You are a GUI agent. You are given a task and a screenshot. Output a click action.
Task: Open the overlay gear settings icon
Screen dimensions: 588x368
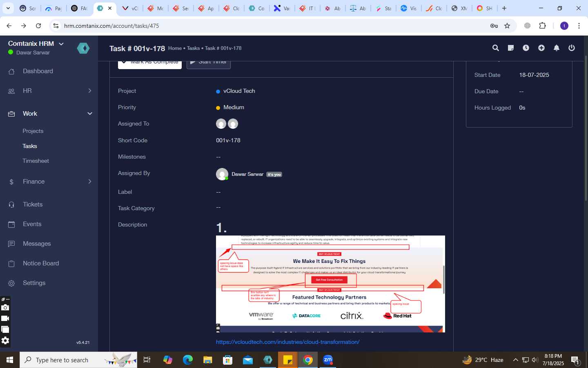click(5, 341)
